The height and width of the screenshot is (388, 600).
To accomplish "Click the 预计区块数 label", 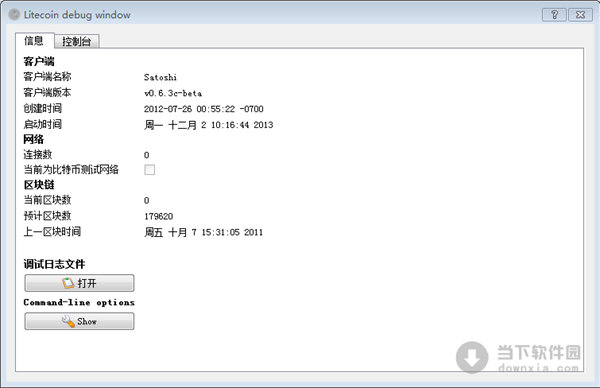I will (x=47, y=215).
